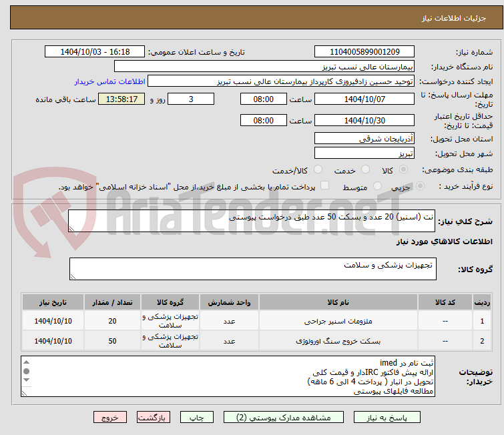504x435 pixels.
Task: Click the پاسخ به نیاز button
Action: click(x=387, y=418)
